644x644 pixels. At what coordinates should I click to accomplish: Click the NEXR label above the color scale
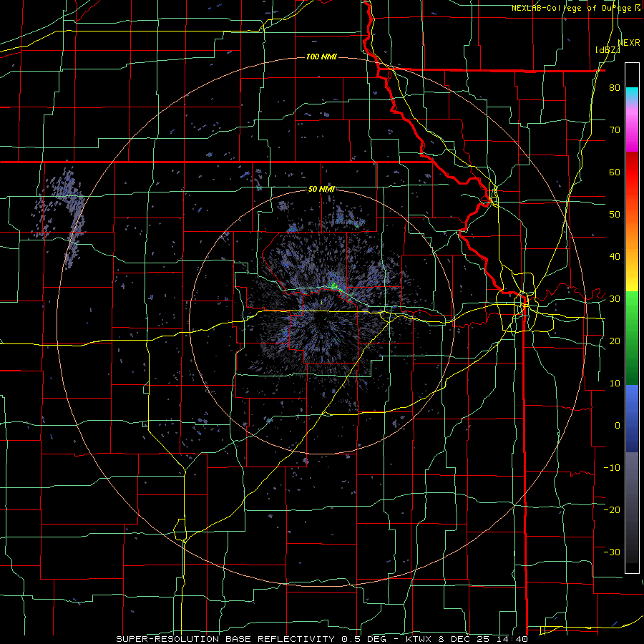click(629, 43)
